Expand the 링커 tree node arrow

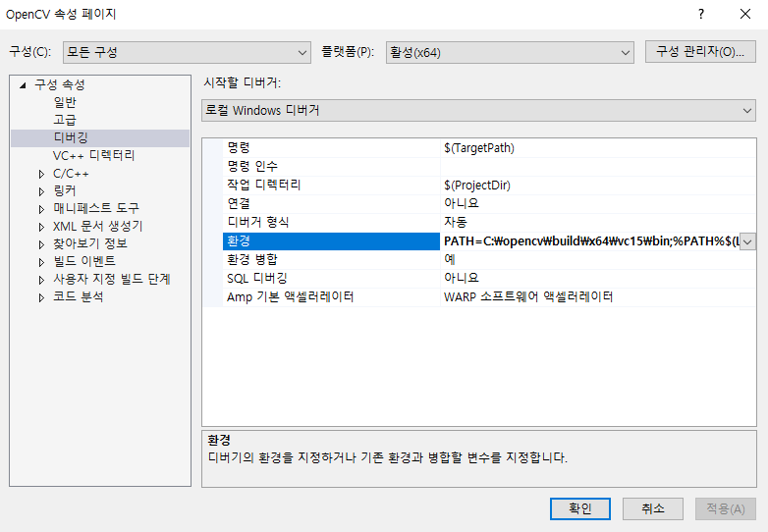(41, 191)
